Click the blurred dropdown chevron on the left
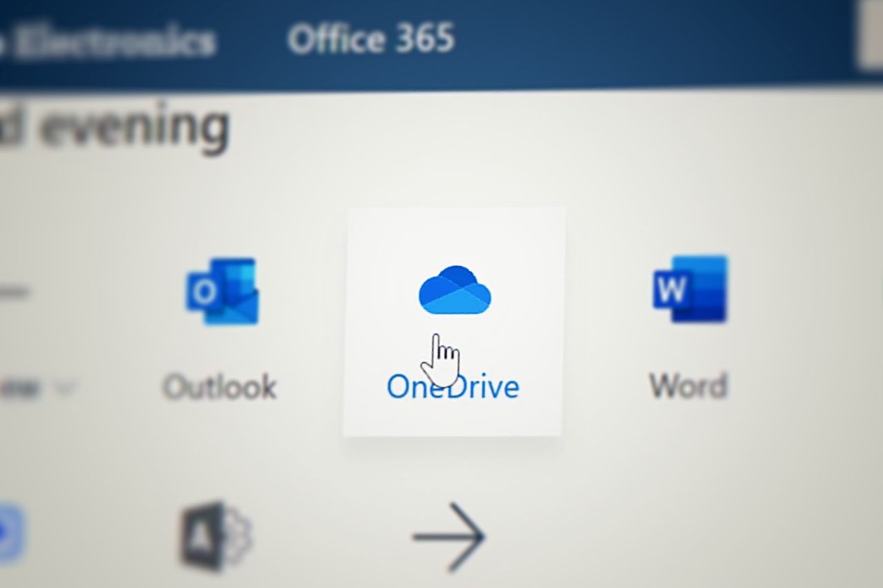Viewport: 883px width, 588px height. pyautogui.click(x=64, y=389)
